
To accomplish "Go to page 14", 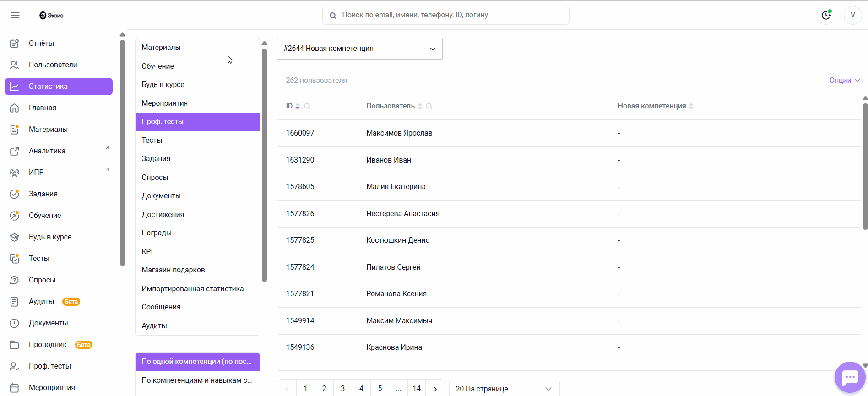I will click(x=416, y=389).
